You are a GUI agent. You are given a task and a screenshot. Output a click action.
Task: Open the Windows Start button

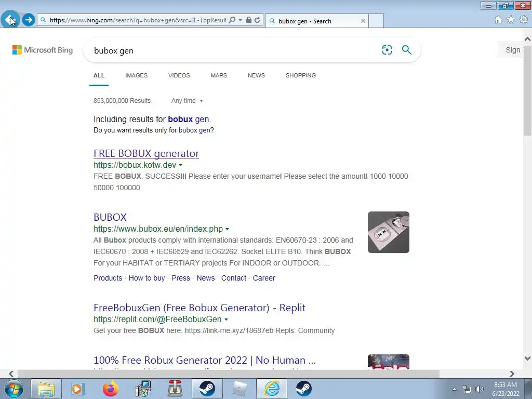point(14,389)
